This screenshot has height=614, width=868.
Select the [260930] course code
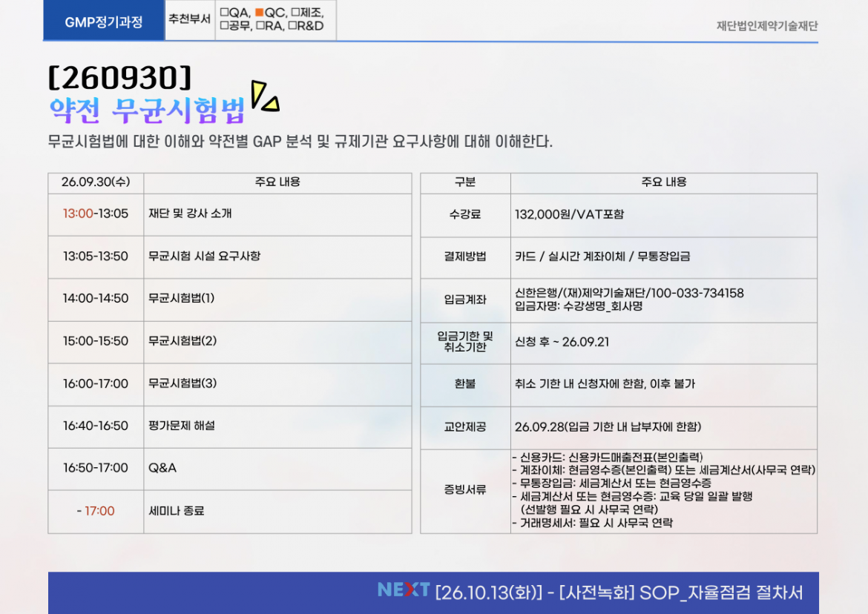click(x=119, y=76)
